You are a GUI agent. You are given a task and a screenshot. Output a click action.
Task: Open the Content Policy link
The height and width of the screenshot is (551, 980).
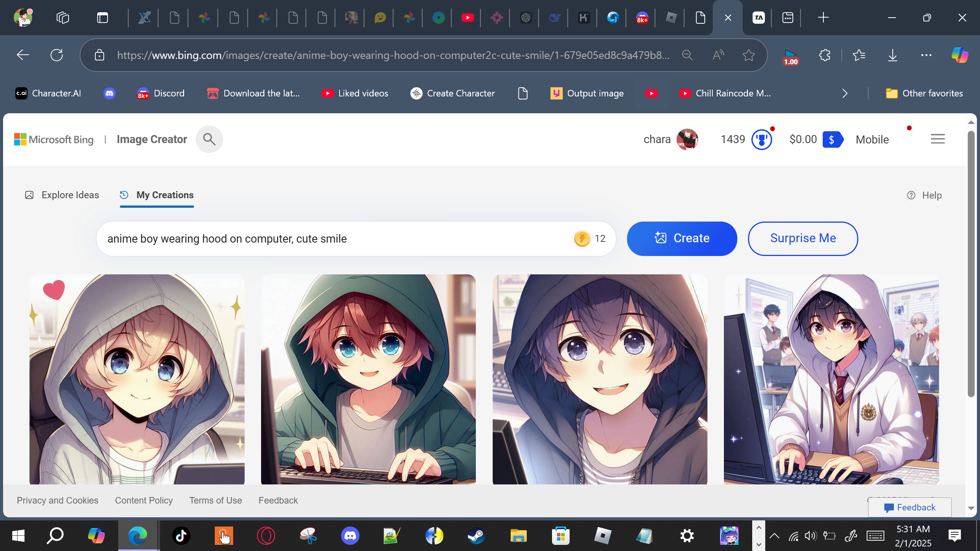[x=144, y=500]
